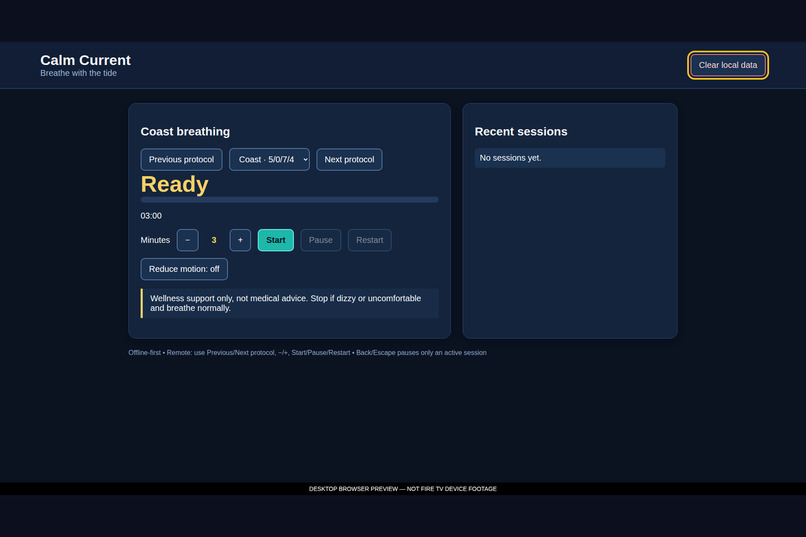Click the No sessions yet. entry
Screen dimensions: 806x537
click(x=570, y=158)
